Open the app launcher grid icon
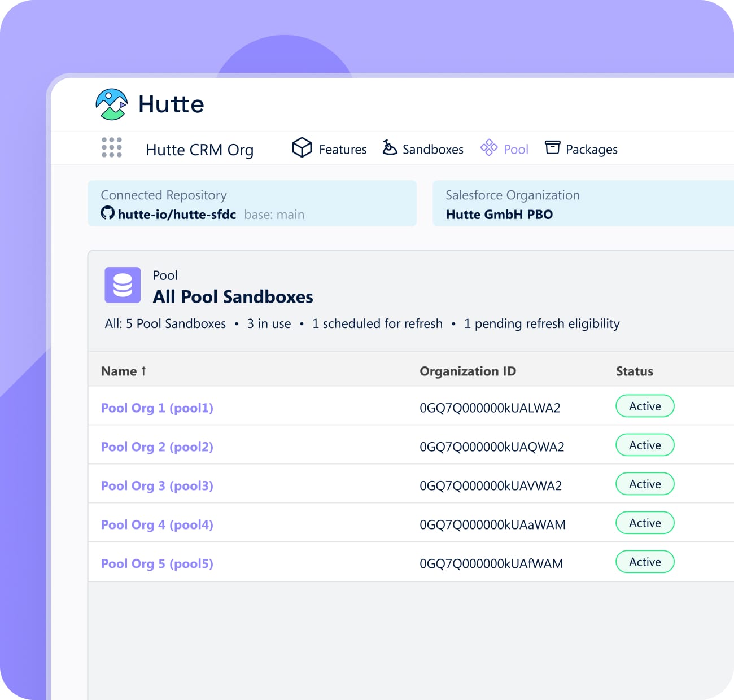734x700 pixels. click(x=112, y=147)
